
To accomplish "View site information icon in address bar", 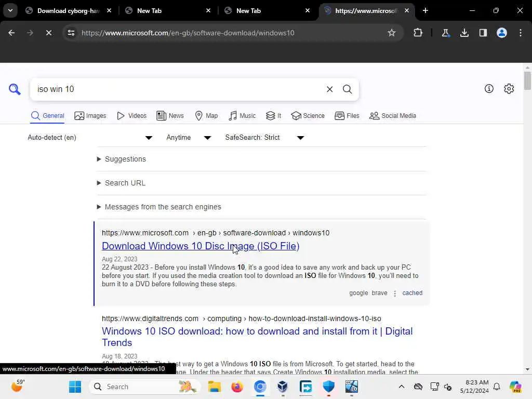I will coord(71,33).
